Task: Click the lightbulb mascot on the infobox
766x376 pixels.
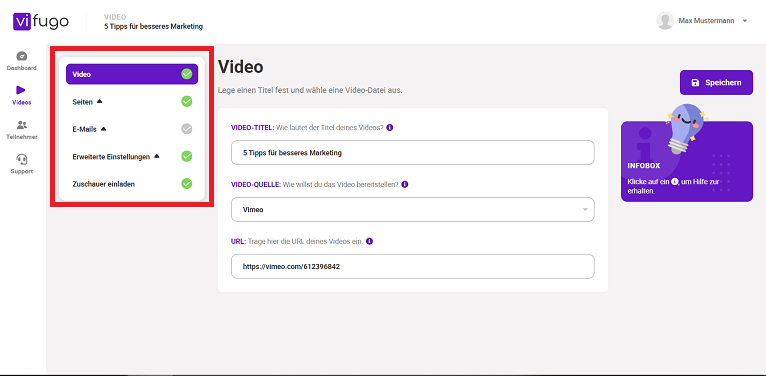Action: (687, 128)
